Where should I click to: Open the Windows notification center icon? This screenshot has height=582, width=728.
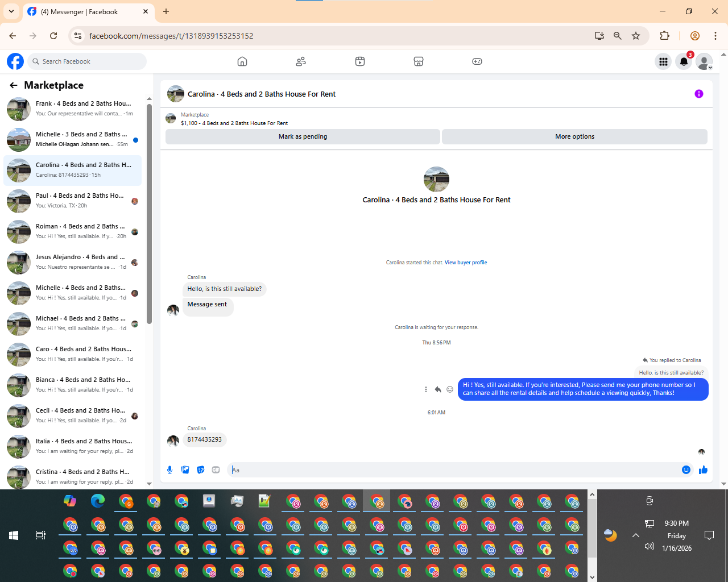click(709, 535)
